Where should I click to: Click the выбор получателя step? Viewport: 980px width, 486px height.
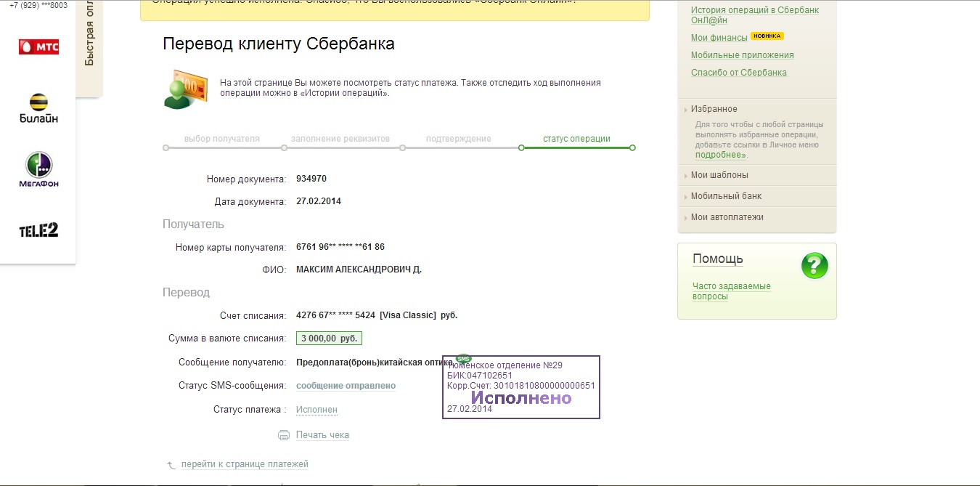(221, 139)
